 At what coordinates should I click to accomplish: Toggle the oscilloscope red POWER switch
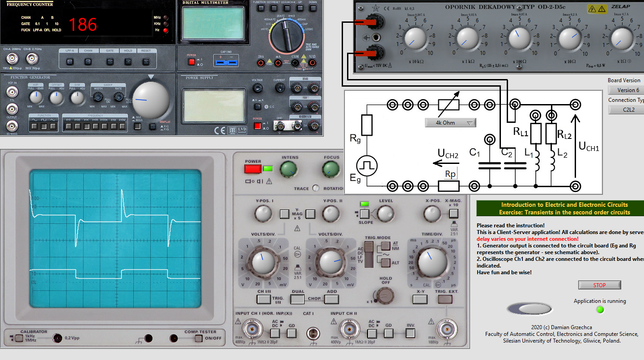(253, 169)
